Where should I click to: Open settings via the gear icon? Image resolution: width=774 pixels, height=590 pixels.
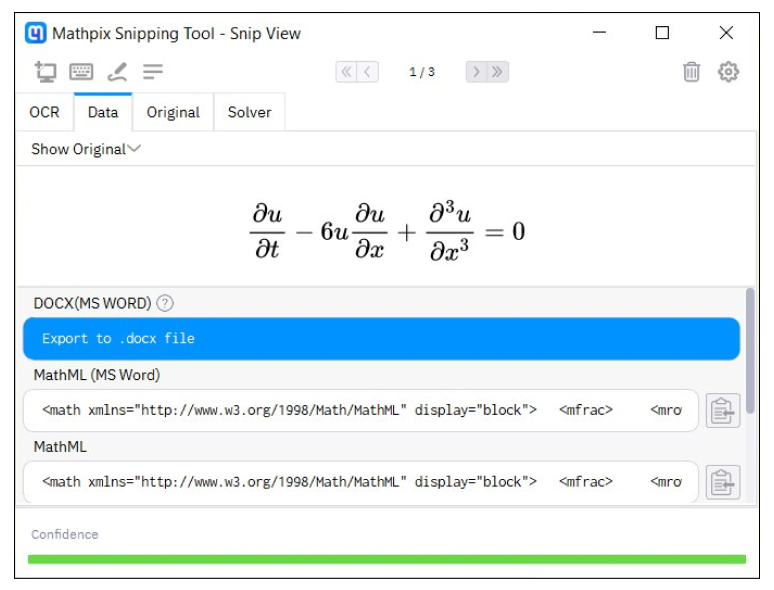coord(728,72)
